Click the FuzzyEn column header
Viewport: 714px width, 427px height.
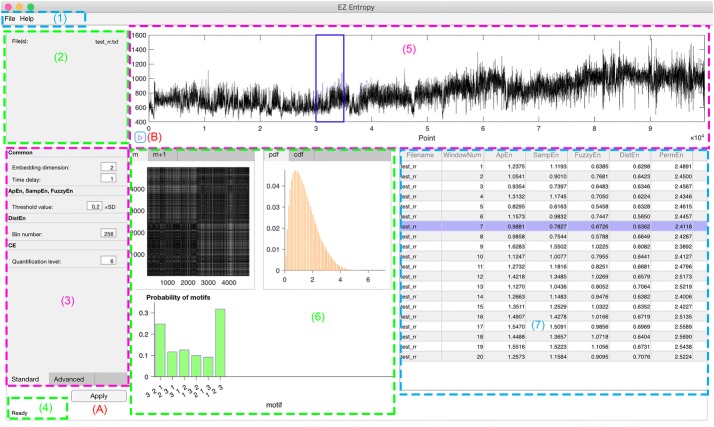point(587,155)
